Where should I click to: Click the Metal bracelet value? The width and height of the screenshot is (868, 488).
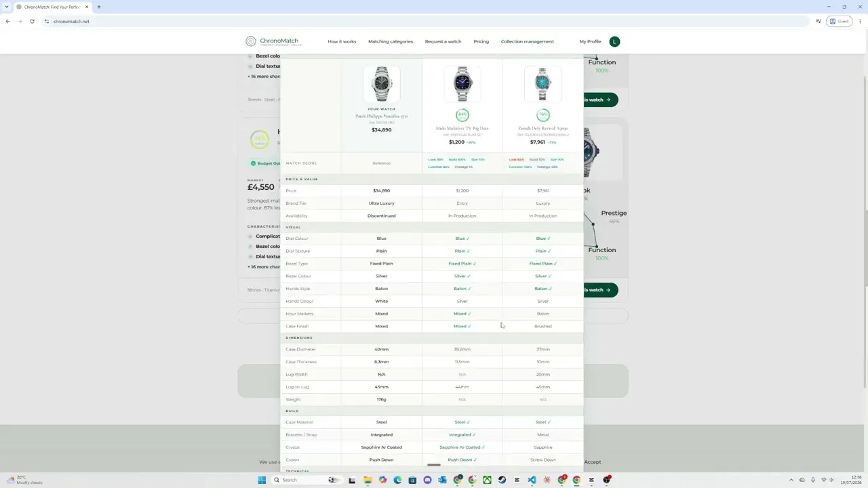pyautogui.click(x=542, y=434)
